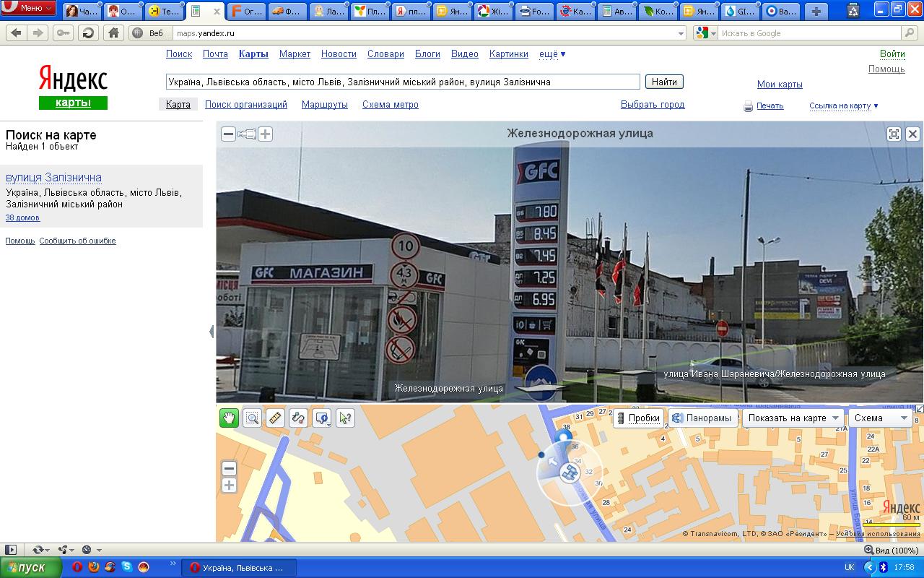Viewport: 924px width, 578px height.
Task: Open the Помощь link under Войти
Action: click(x=886, y=69)
